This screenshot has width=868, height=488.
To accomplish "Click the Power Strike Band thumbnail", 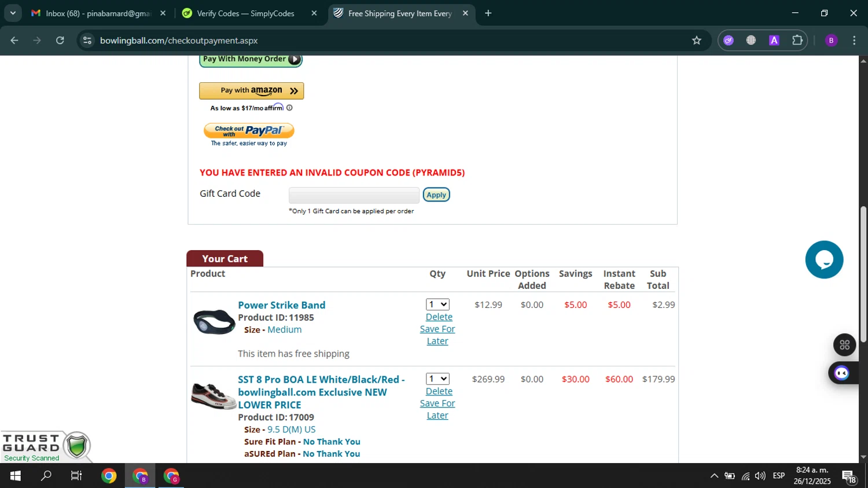I will (214, 322).
